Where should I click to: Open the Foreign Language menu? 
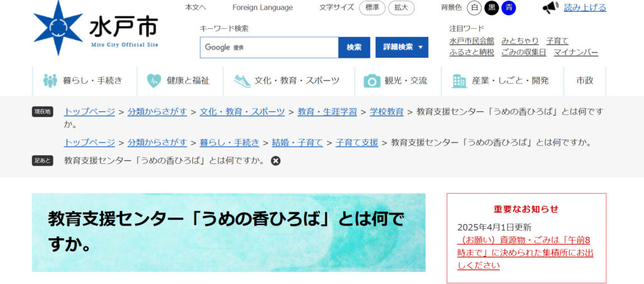262,8
